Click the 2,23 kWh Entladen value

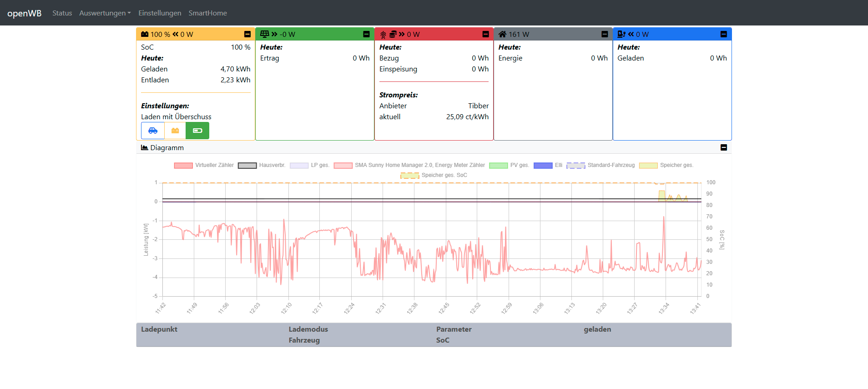pyautogui.click(x=235, y=80)
